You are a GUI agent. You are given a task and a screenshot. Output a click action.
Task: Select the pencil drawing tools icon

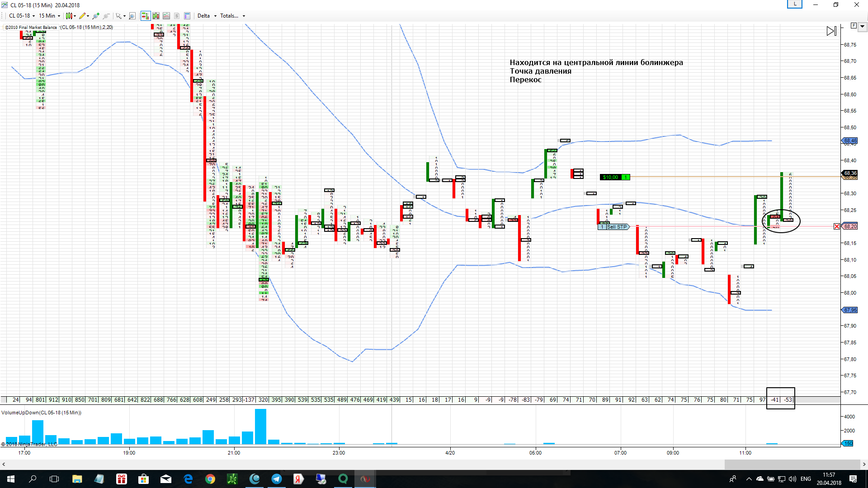[x=83, y=16]
